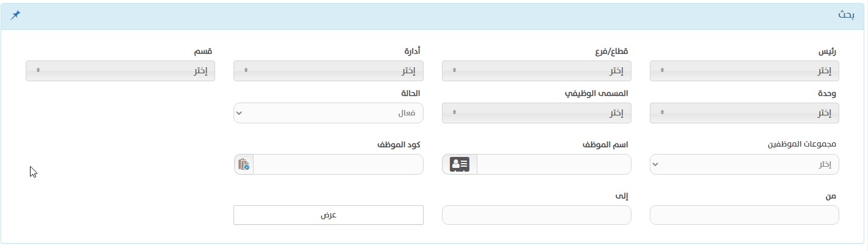868x251 pixels.
Task: Open the رئيس dropdown
Action: point(744,71)
